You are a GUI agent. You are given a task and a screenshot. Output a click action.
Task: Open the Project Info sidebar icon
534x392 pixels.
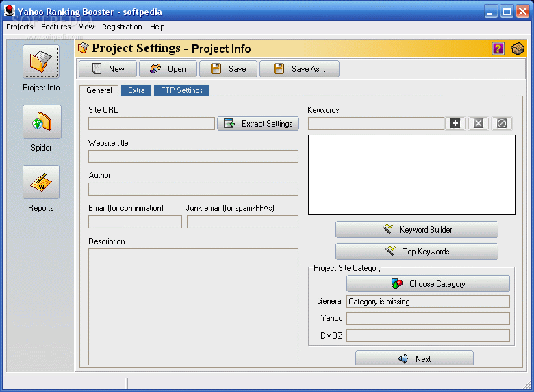click(x=41, y=62)
